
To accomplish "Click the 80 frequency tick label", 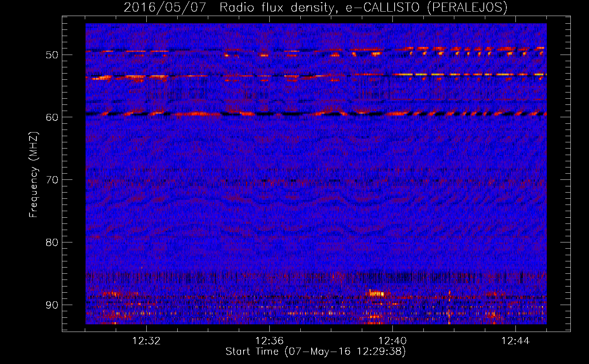I will click(52, 242).
